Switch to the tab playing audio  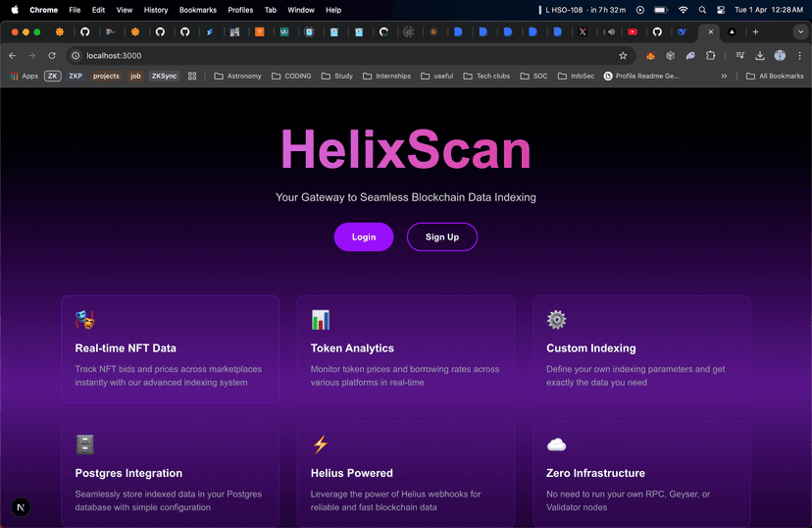point(610,32)
